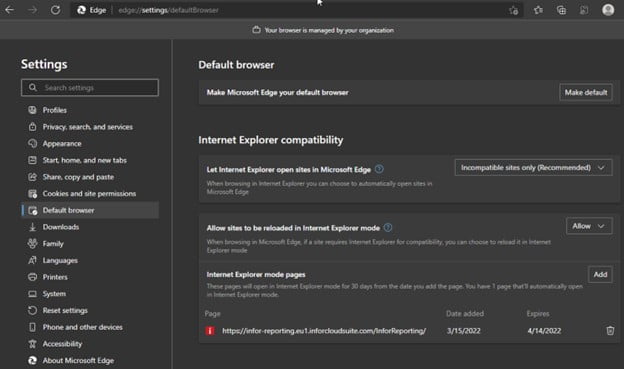
Task: Select Default browser in sidebar
Action: pyautogui.click(x=90, y=210)
